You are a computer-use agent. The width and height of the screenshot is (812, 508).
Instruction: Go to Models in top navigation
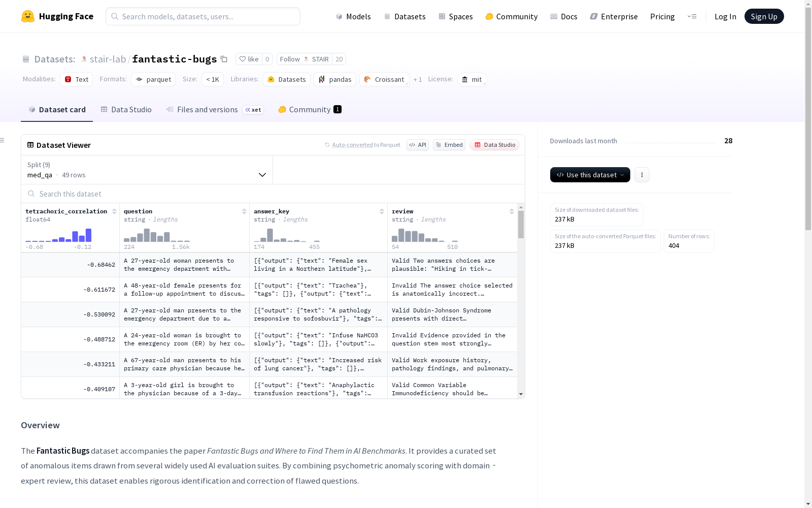353,16
